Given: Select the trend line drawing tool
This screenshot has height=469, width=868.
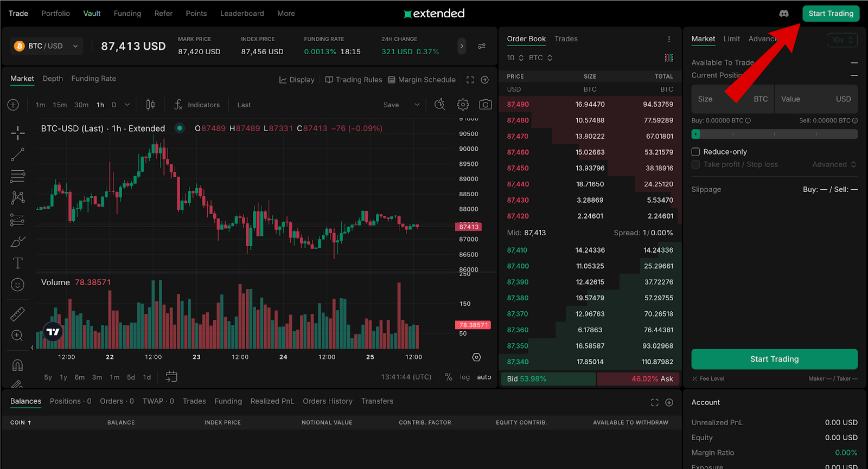Looking at the screenshot, I should (x=17, y=155).
